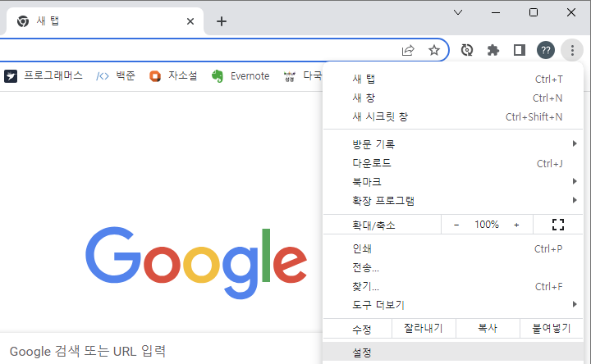Bookmark this tab with the star icon

[434, 50]
